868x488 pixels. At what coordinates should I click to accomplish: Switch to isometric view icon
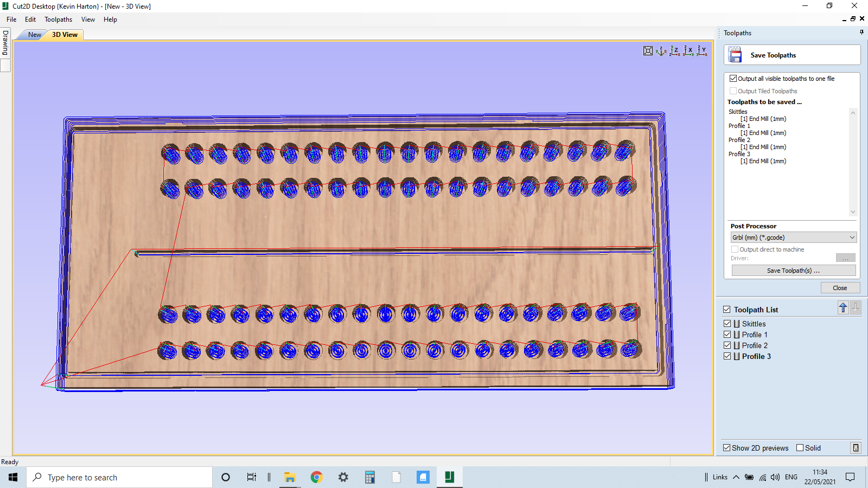point(660,50)
